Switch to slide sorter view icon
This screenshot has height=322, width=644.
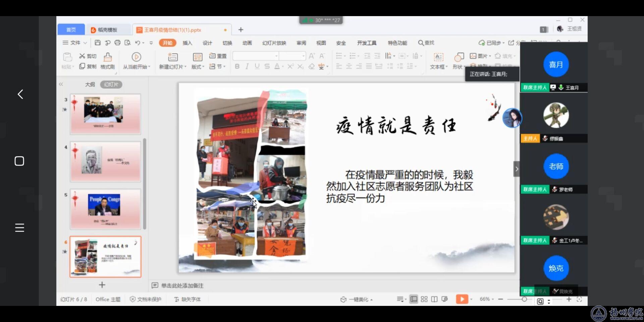coord(424,299)
